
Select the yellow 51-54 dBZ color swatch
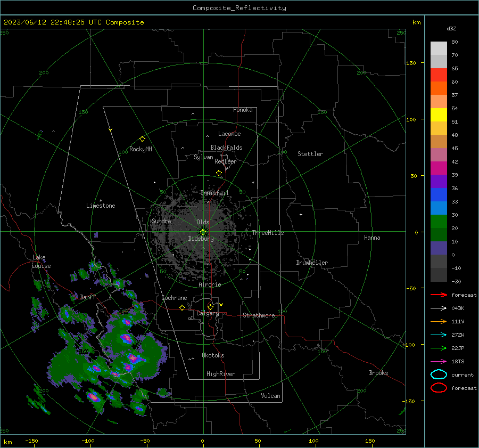(439, 115)
